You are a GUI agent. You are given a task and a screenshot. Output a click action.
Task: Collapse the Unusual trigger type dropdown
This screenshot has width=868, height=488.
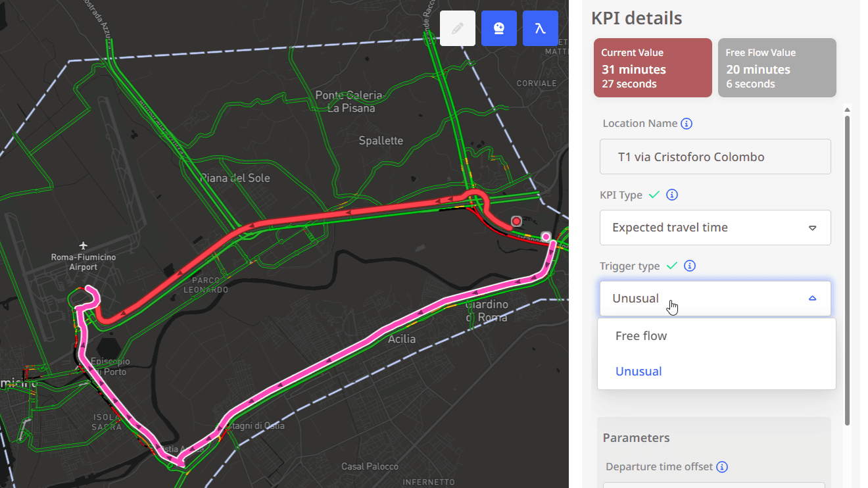tap(715, 299)
